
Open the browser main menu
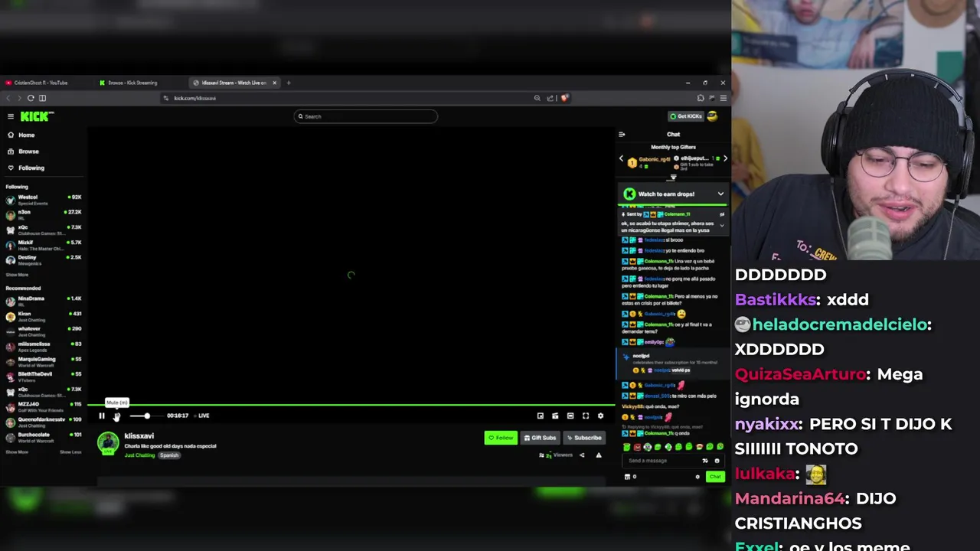tap(723, 98)
